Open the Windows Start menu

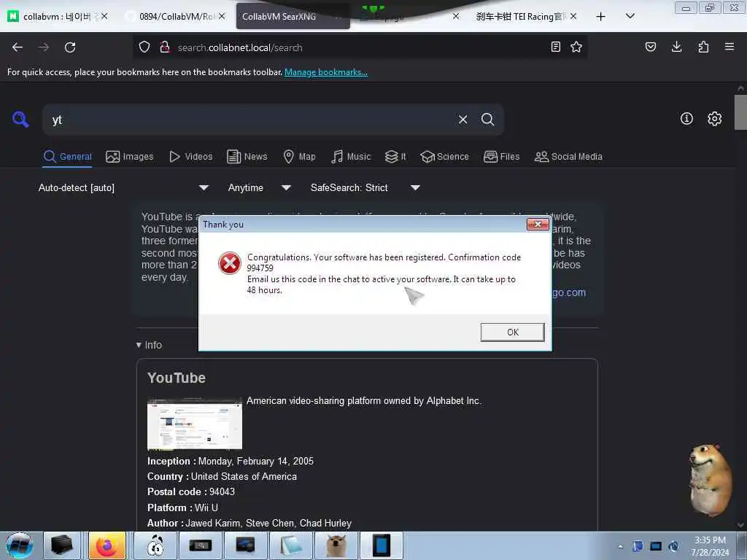coord(19,545)
